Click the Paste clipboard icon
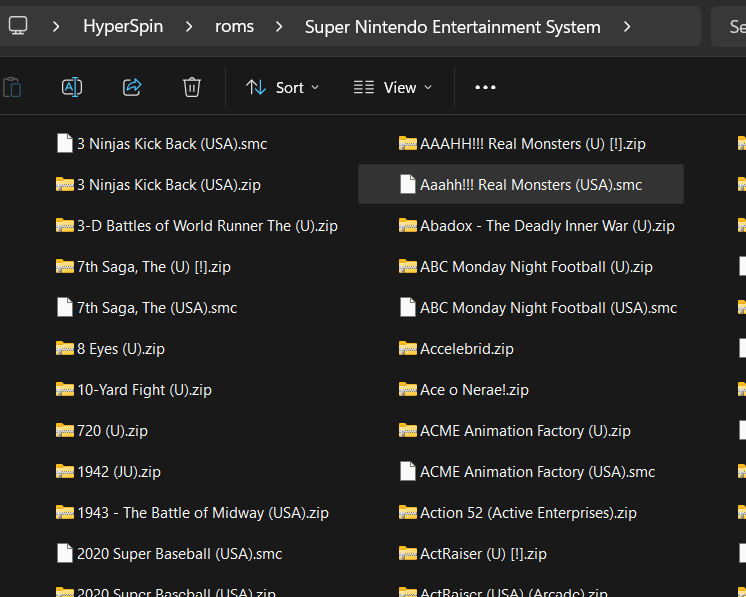Screen dimensions: 746x597 pos(12,88)
